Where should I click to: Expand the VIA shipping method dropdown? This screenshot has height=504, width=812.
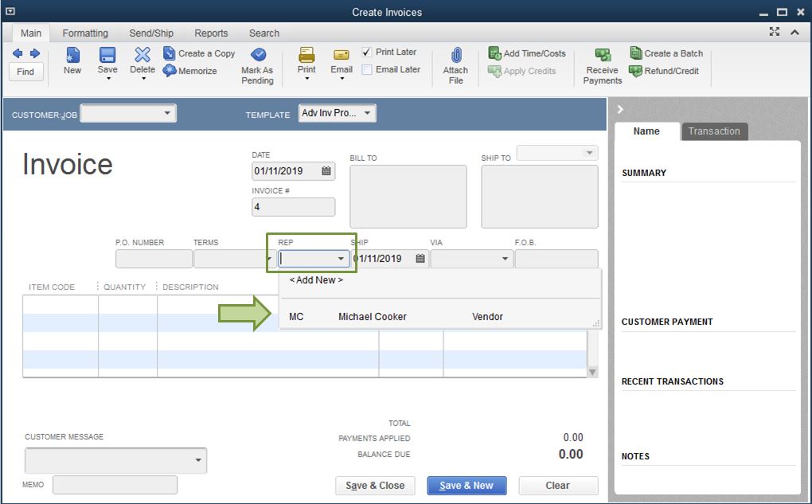point(504,259)
